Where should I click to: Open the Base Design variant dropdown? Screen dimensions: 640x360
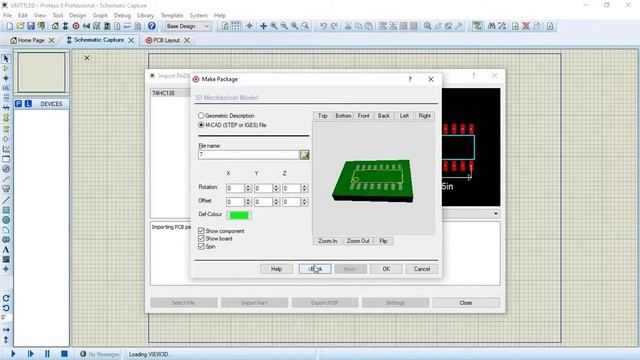pos(187,26)
